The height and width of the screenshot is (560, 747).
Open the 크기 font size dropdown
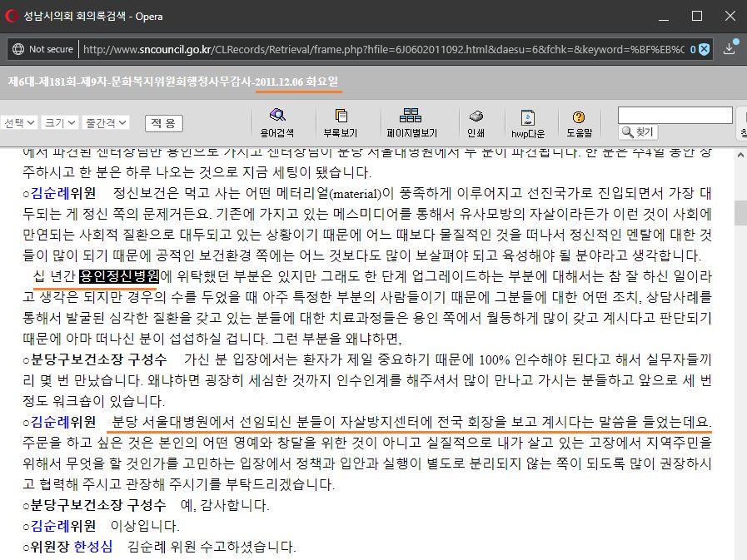pyautogui.click(x=57, y=122)
